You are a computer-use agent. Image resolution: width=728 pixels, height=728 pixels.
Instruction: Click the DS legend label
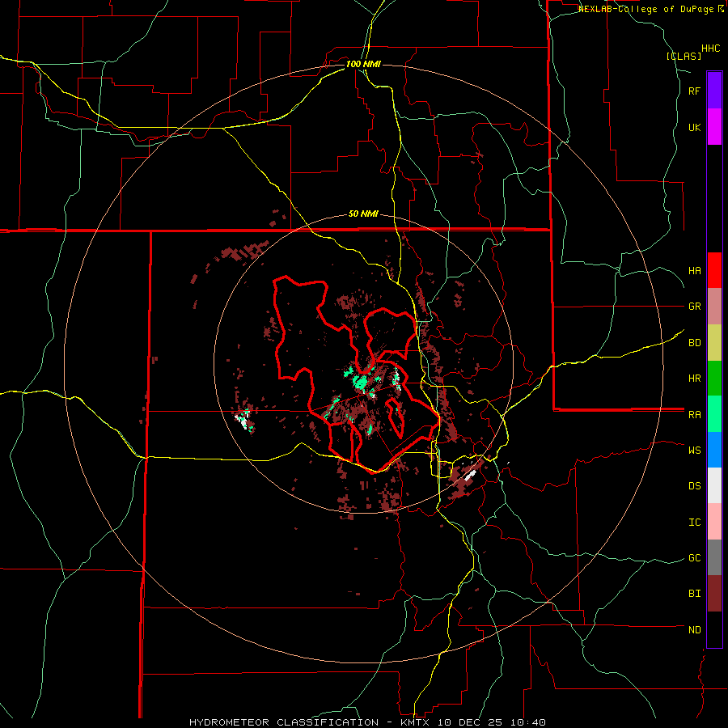[x=694, y=486]
